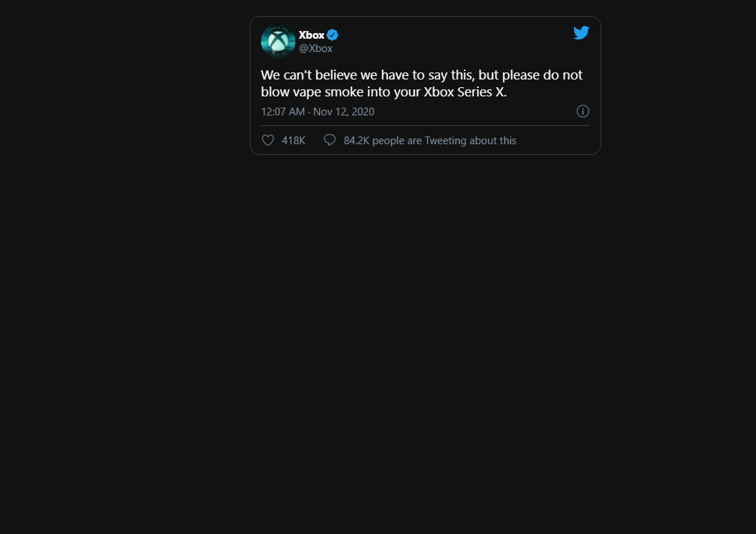756x534 pixels.
Task: Open the Xbox display name link
Action: tap(312, 35)
